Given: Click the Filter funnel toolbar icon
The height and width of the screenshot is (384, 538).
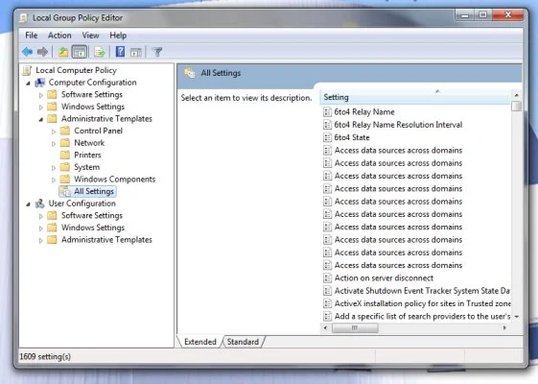Looking at the screenshot, I should pyautogui.click(x=157, y=52).
